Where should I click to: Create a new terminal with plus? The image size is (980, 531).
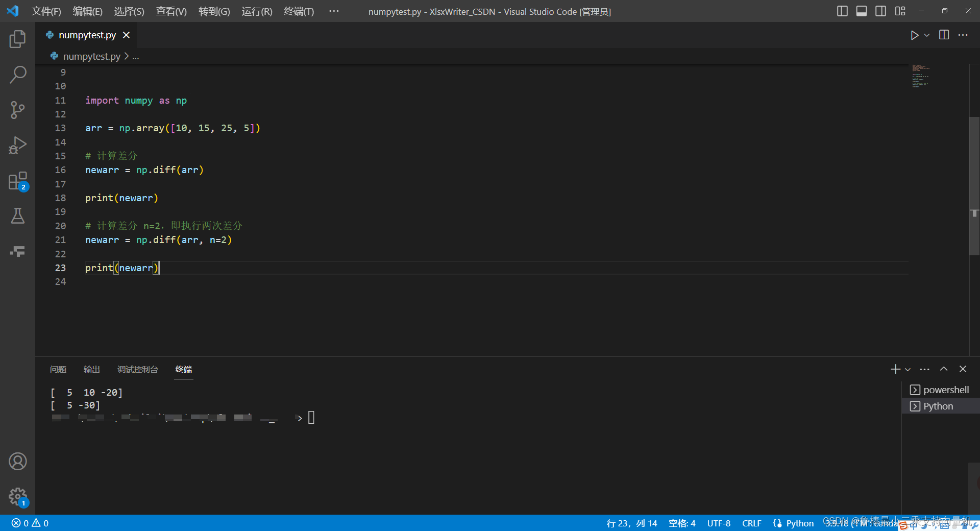(x=895, y=369)
